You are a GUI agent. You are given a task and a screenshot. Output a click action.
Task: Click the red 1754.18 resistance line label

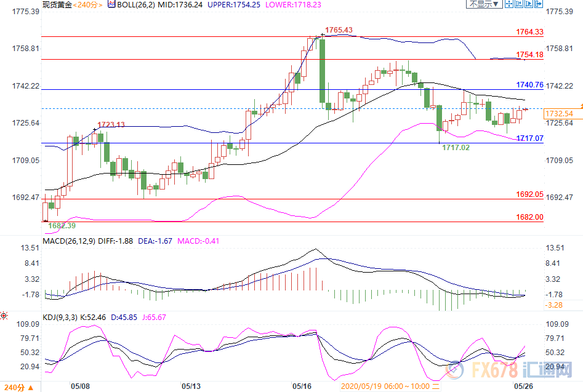529,55
